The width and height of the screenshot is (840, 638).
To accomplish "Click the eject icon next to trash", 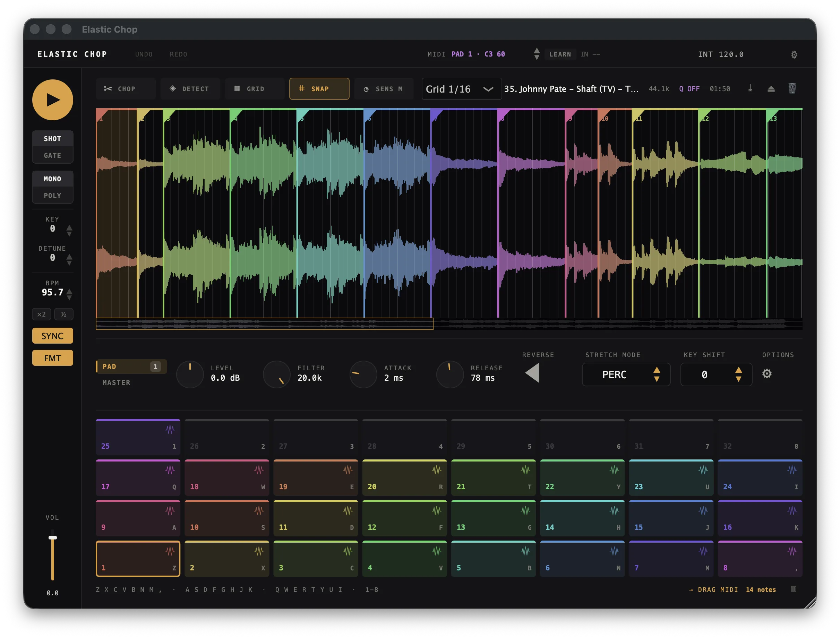I will click(771, 89).
